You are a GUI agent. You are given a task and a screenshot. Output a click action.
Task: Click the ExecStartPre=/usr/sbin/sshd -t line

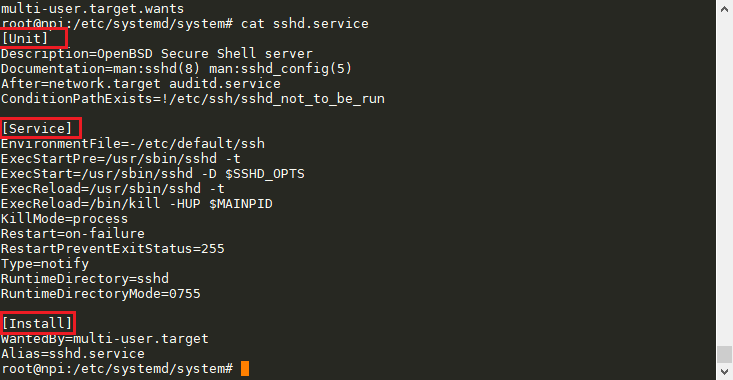[x=121, y=158]
